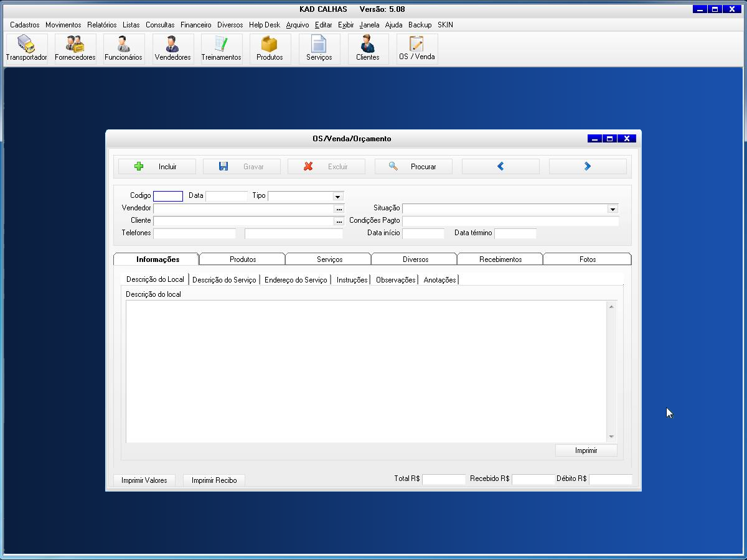This screenshot has height=560, width=747.
Task: Open Cliente lookup ellipsis button
Action: pos(339,222)
